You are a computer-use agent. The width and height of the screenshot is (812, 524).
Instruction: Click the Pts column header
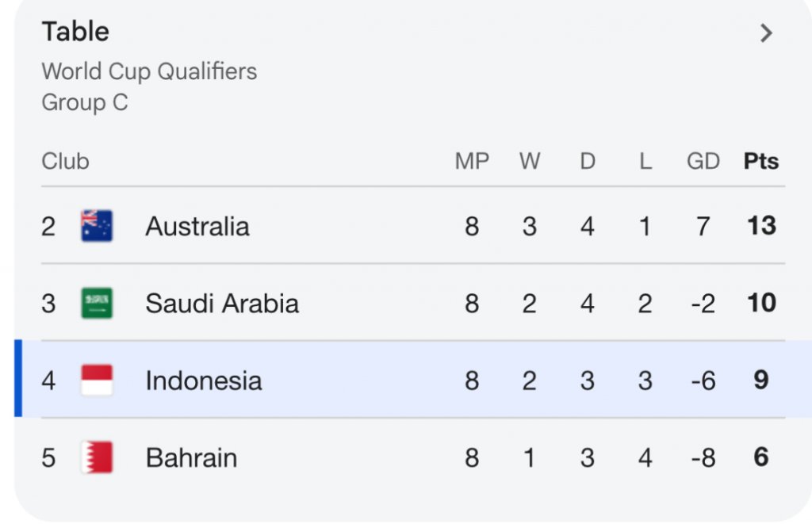pos(760,162)
